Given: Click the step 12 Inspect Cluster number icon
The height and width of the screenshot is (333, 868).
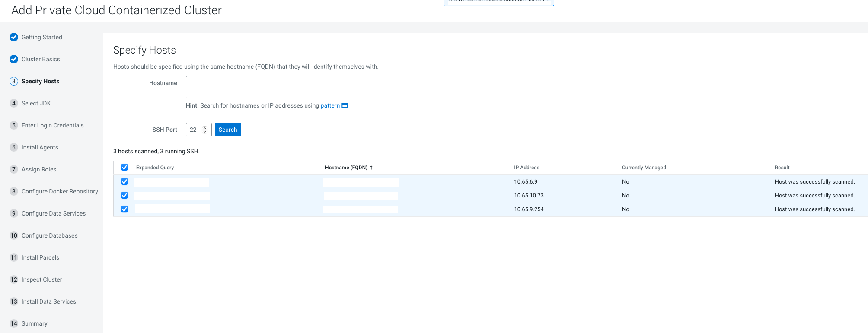Looking at the screenshot, I should pyautogui.click(x=14, y=279).
